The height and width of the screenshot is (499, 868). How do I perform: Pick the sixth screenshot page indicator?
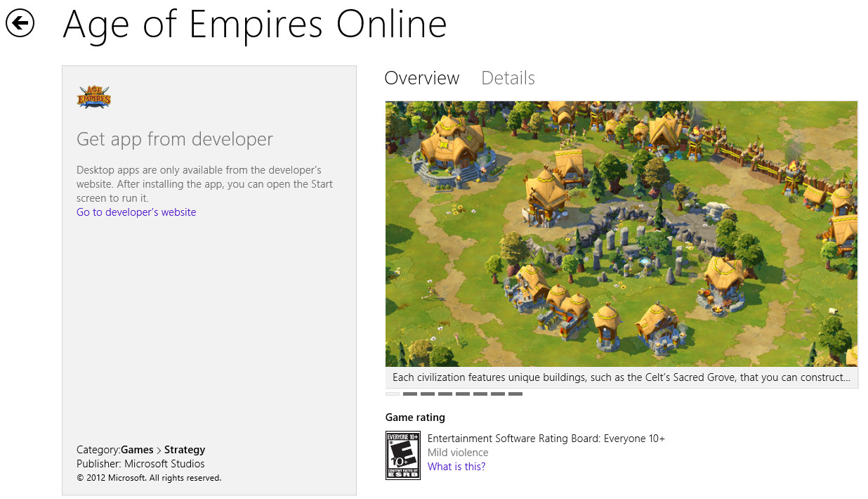coord(480,394)
